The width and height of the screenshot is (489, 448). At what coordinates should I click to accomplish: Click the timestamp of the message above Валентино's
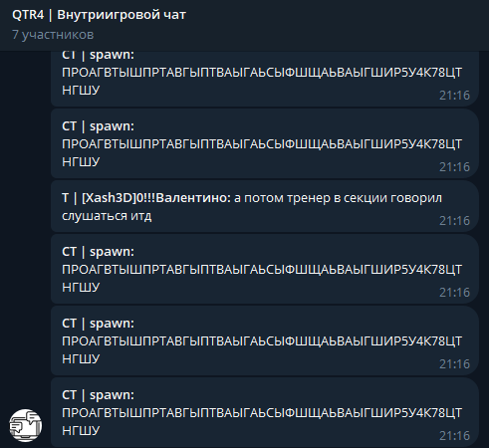(x=454, y=167)
